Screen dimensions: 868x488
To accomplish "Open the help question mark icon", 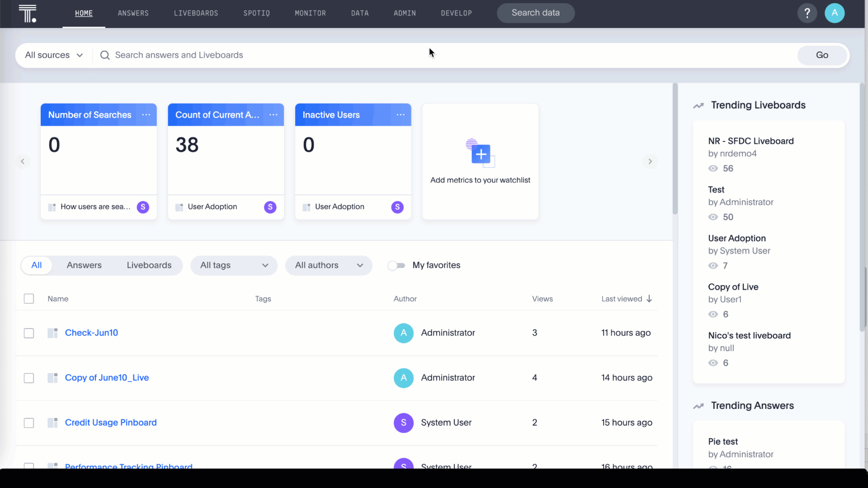I will pyautogui.click(x=807, y=13).
